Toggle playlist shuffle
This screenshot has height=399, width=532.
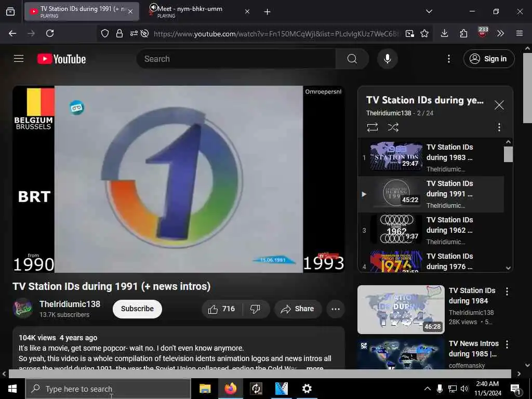click(393, 127)
